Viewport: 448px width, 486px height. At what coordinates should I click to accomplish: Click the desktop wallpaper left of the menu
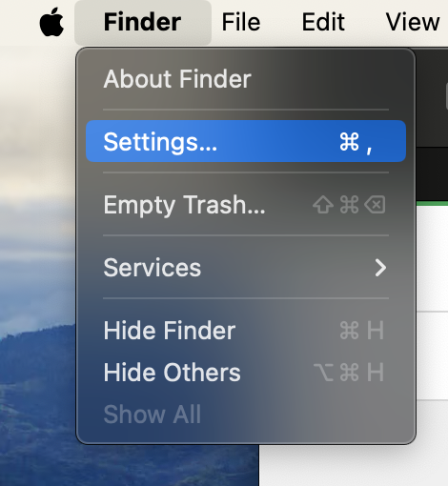tap(36, 254)
